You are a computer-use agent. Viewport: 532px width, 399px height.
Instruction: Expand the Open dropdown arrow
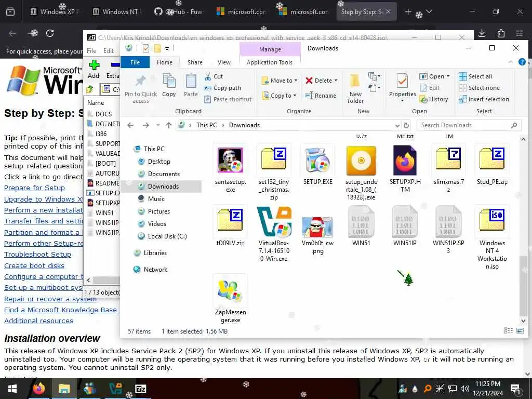click(x=448, y=76)
